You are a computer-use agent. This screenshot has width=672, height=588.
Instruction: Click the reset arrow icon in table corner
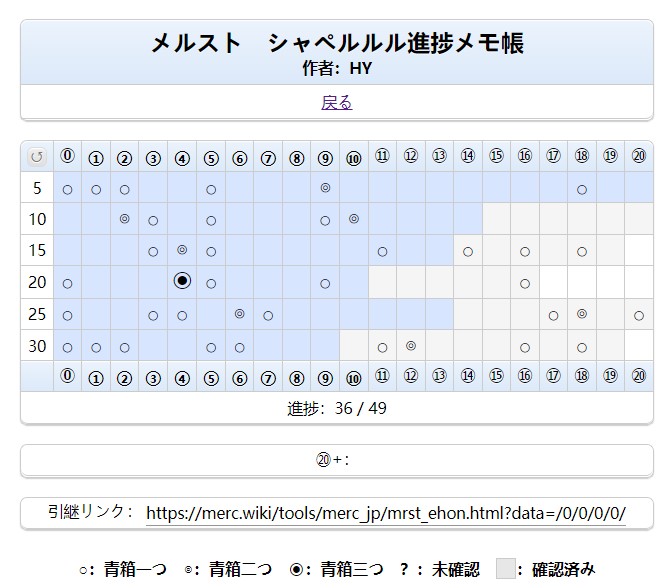[x=36, y=156]
